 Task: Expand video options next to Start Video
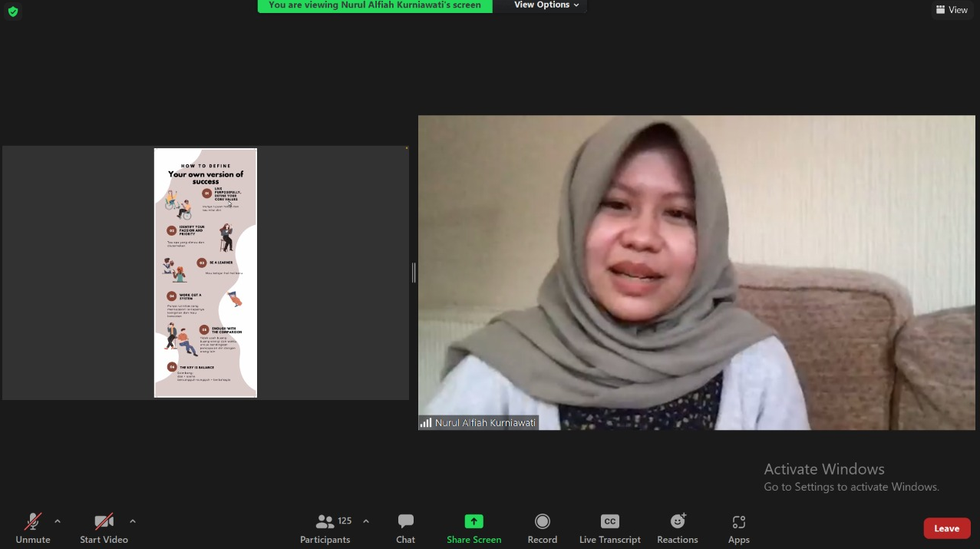132,521
